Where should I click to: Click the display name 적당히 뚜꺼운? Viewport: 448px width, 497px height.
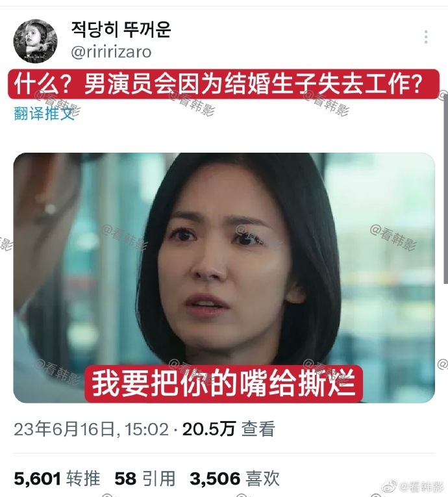tap(121, 29)
